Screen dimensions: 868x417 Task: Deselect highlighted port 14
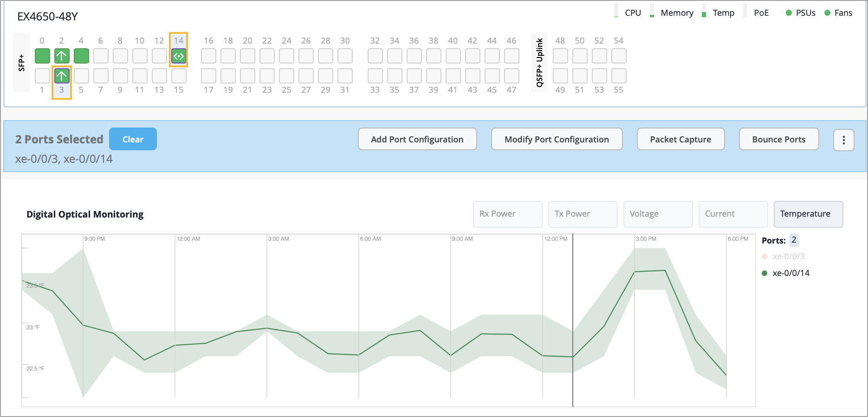coord(179,56)
